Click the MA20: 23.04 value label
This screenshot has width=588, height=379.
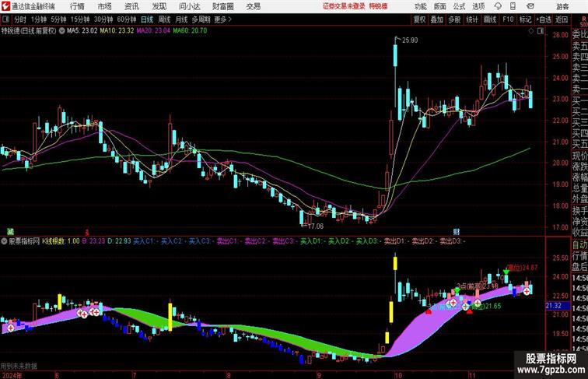click(153, 31)
